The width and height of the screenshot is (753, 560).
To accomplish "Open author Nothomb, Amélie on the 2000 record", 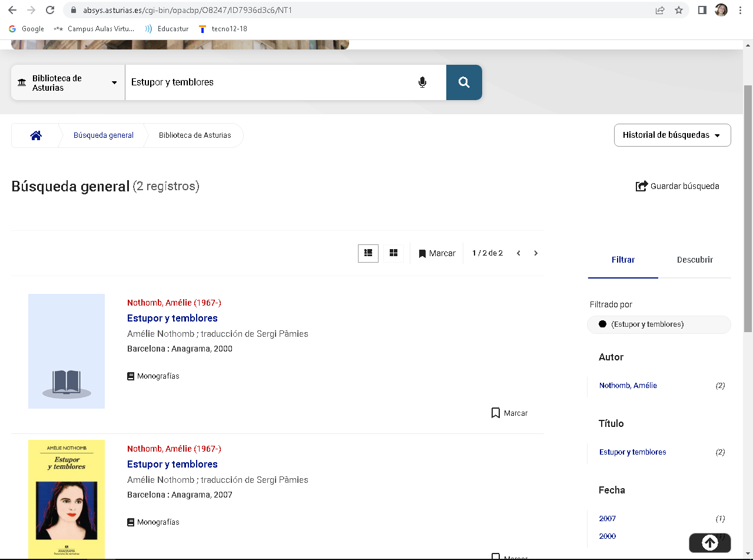I will (174, 303).
